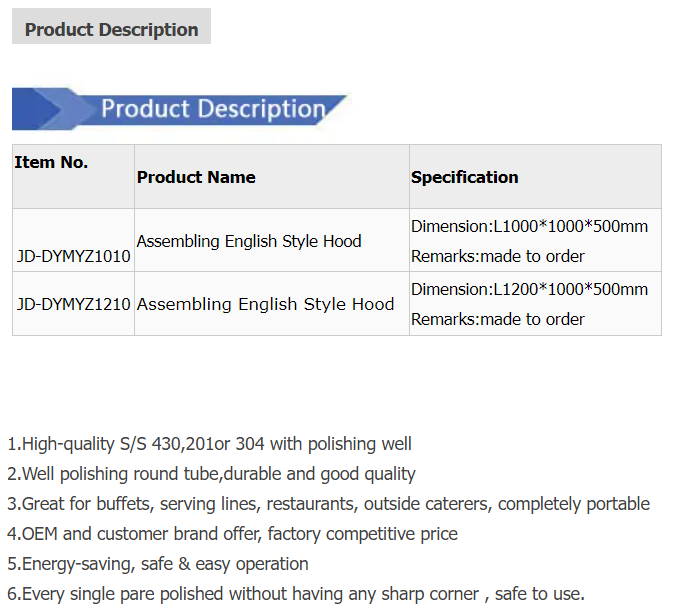The height and width of the screenshot is (610, 679).
Task: Click the well polishing round tube line
Action: [211, 474]
